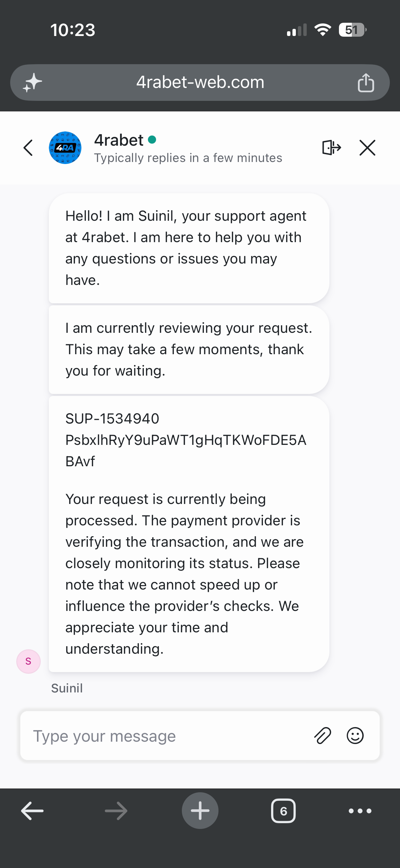Show open tabs switcher (6)
Viewport: 400px width, 868px height.
point(283,811)
